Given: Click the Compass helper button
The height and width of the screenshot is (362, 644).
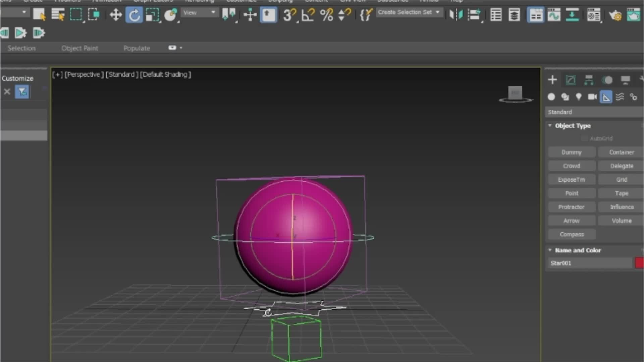Looking at the screenshot, I should pyautogui.click(x=571, y=234).
